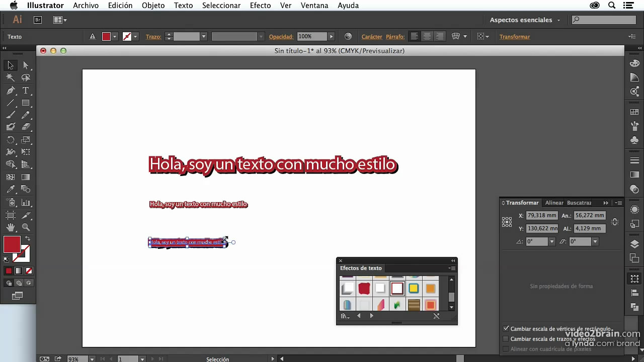This screenshot has height=362, width=644.
Task: Select the Lasso tool
Action: point(26,78)
